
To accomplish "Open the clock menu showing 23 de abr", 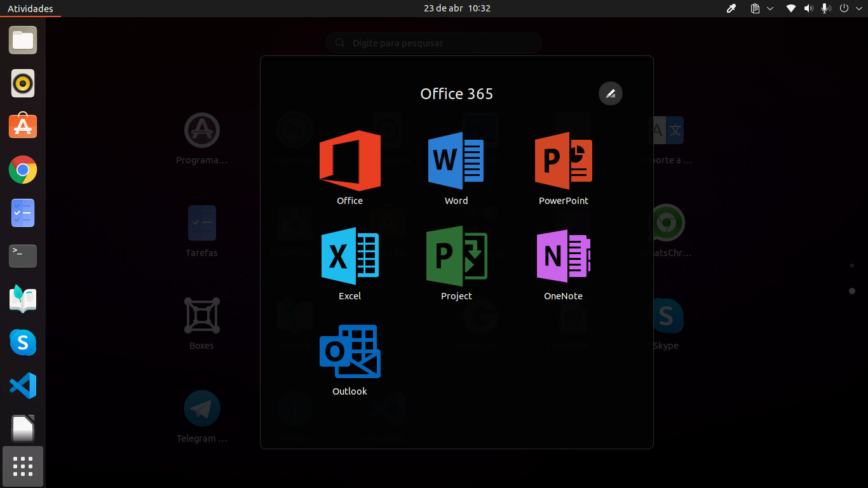I will 456,8.
